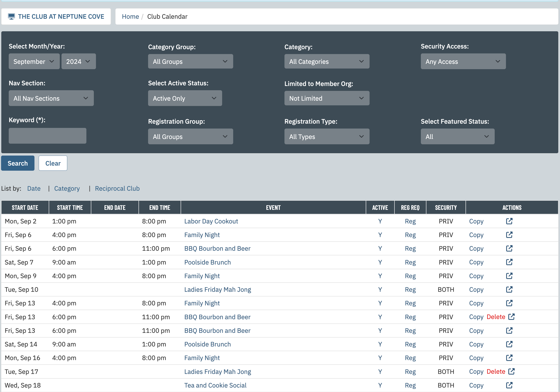Open external link icon for Sep 9 Family Night

[509, 276]
